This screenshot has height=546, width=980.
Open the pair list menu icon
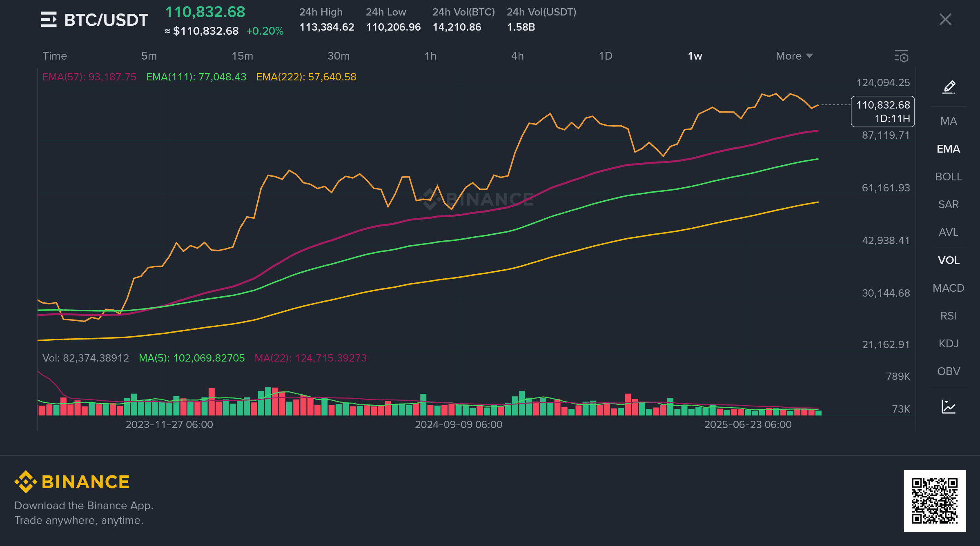tap(49, 20)
